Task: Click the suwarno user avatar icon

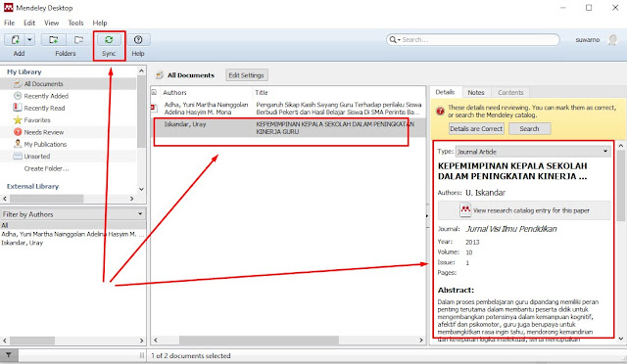Action: click(612, 39)
